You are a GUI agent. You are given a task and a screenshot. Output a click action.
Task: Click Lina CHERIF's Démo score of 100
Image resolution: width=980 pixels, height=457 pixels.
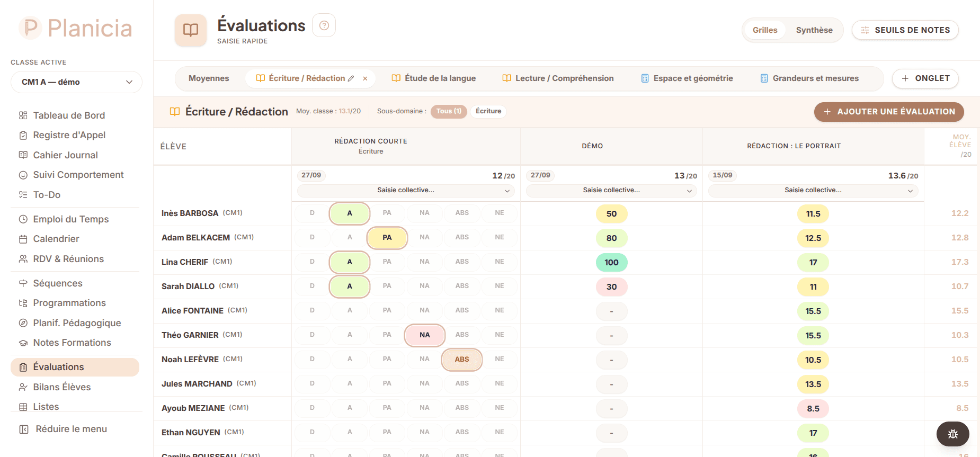click(x=611, y=263)
